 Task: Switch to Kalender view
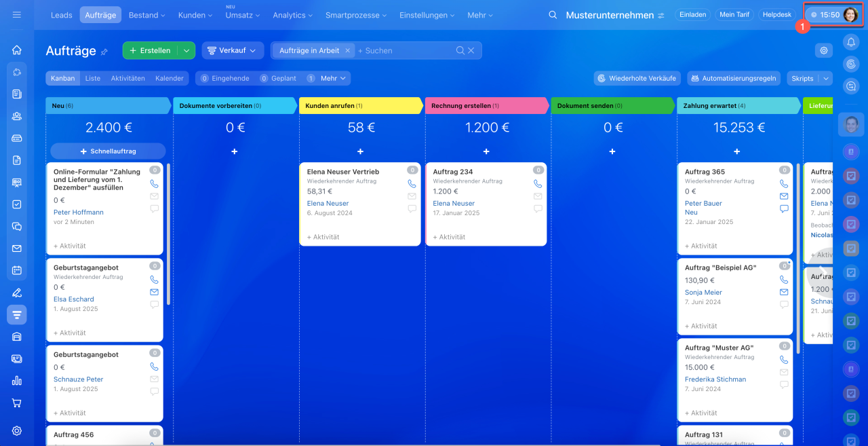170,78
